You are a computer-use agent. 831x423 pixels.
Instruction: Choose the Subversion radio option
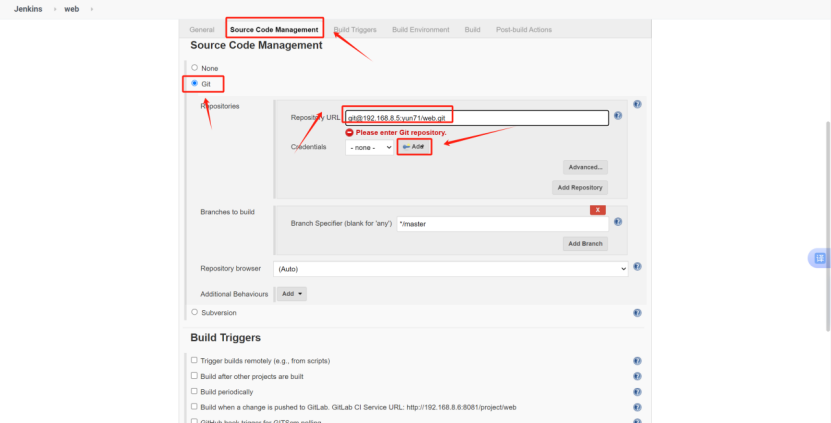click(x=195, y=312)
